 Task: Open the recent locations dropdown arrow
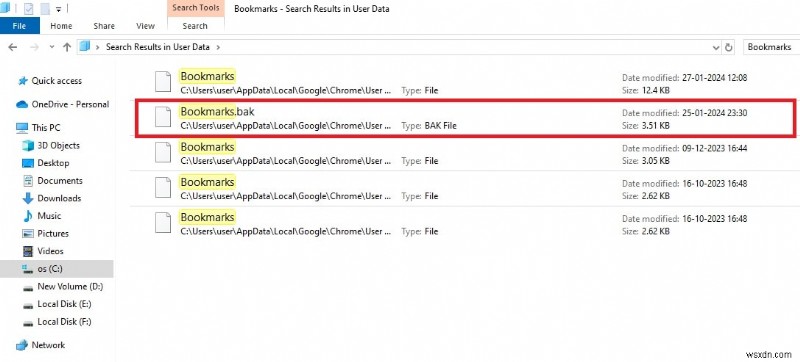[x=52, y=47]
